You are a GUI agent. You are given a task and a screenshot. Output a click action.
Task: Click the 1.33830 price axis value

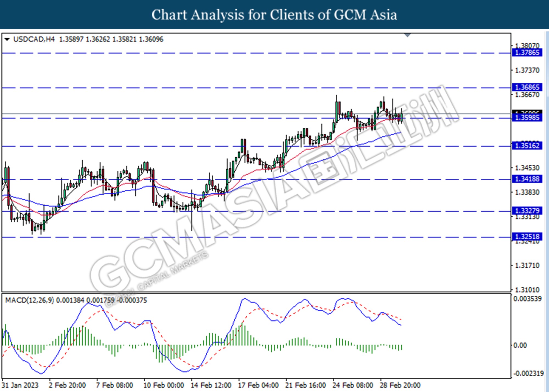tap(527, 192)
